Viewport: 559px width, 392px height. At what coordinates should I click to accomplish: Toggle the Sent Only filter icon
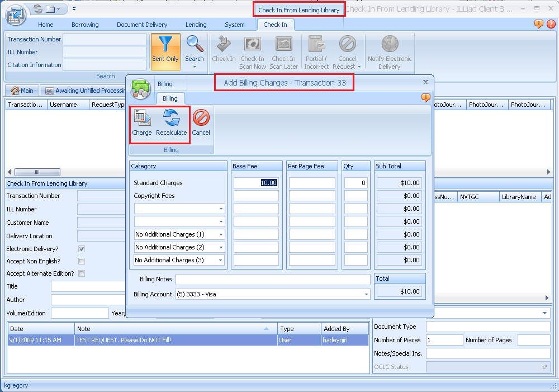tap(165, 51)
